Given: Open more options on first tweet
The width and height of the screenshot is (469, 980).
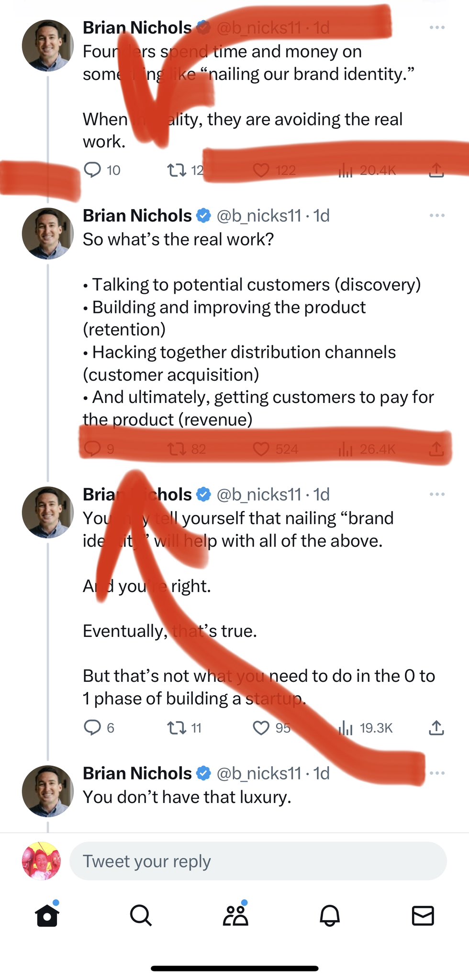Looking at the screenshot, I should (x=437, y=28).
